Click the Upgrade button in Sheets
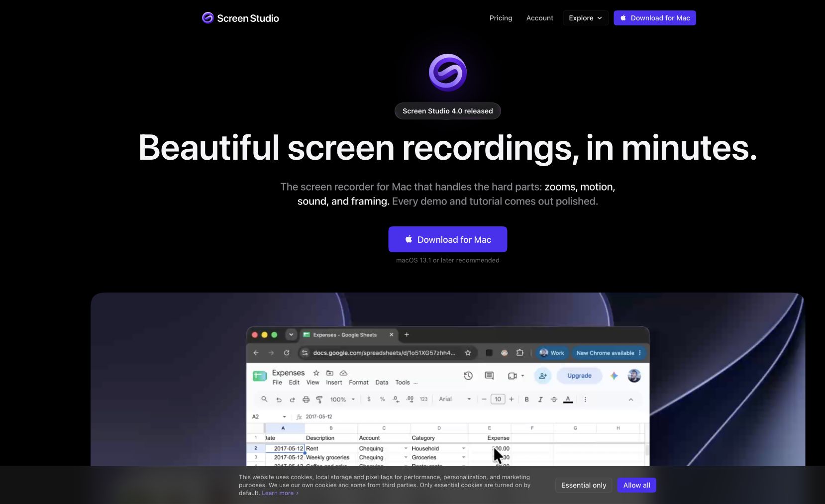Image resolution: width=825 pixels, height=504 pixels. pos(579,376)
